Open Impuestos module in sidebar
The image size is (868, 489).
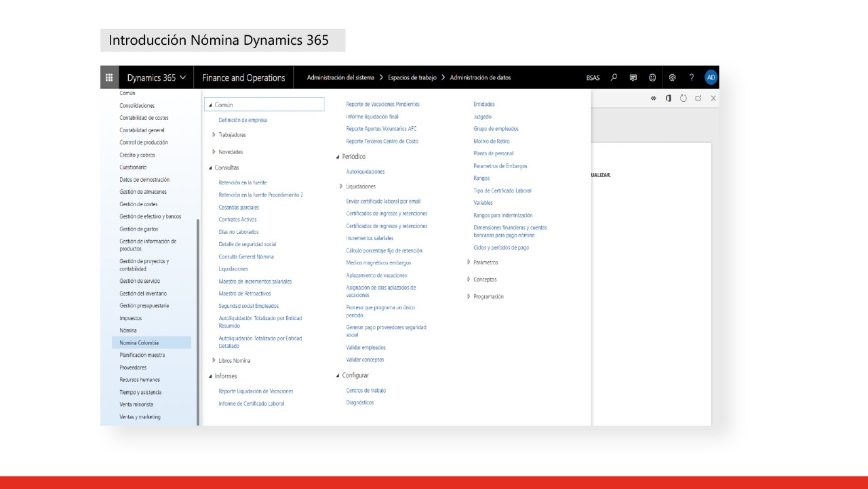(x=131, y=318)
